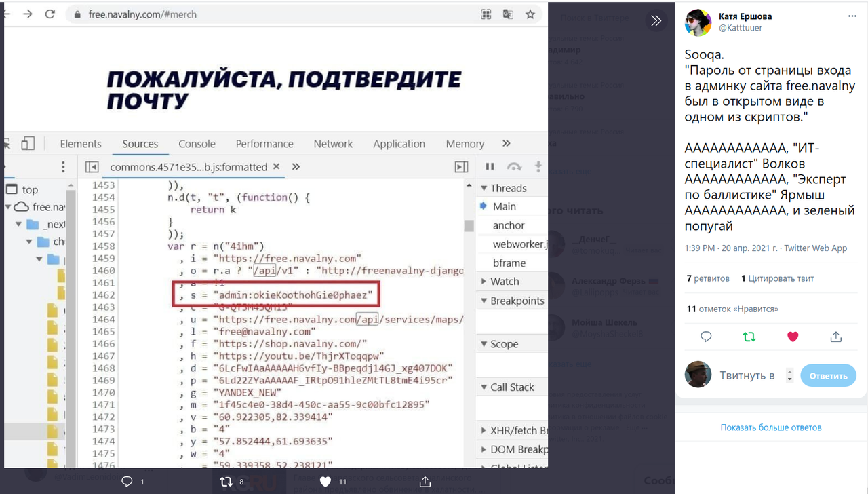The height and width of the screenshot is (494, 868).
Task: Click the reply bubble icon in sidebar
Action: pos(706,337)
